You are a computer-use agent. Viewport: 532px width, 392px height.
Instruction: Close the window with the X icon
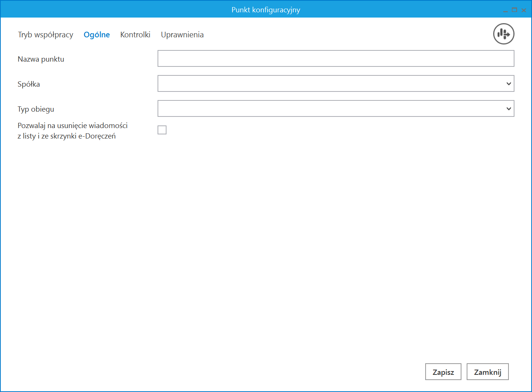pyautogui.click(x=524, y=10)
